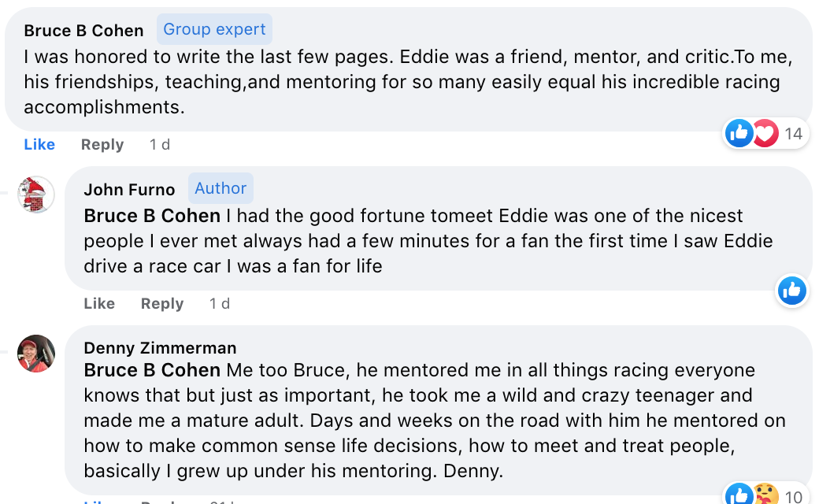Click the Group expert badge
Viewport: 819px width, 504px height.
pos(215,29)
